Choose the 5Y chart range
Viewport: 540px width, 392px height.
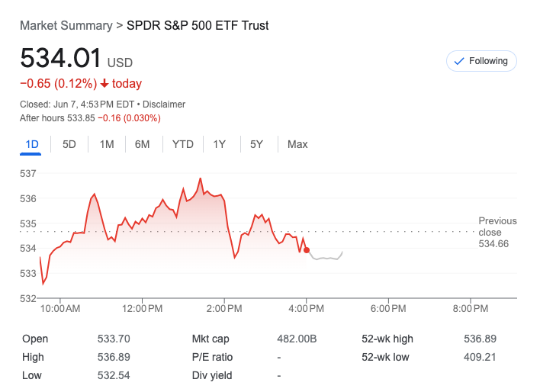coord(256,144)
